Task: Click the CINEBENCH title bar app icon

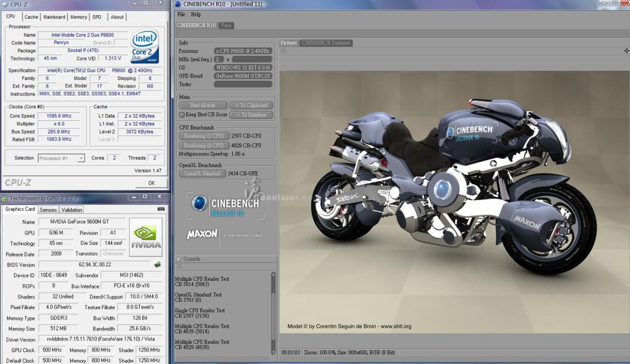Action: point(178,4)
